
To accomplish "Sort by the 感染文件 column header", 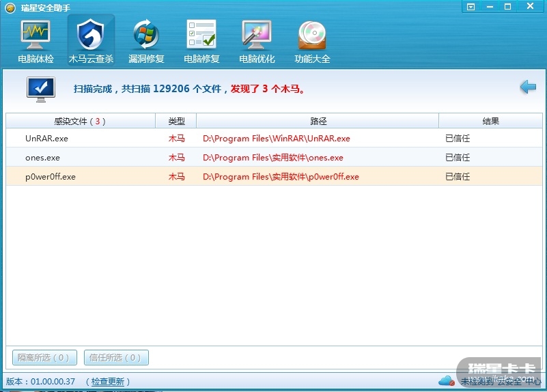I will click(x=81, y=121).
